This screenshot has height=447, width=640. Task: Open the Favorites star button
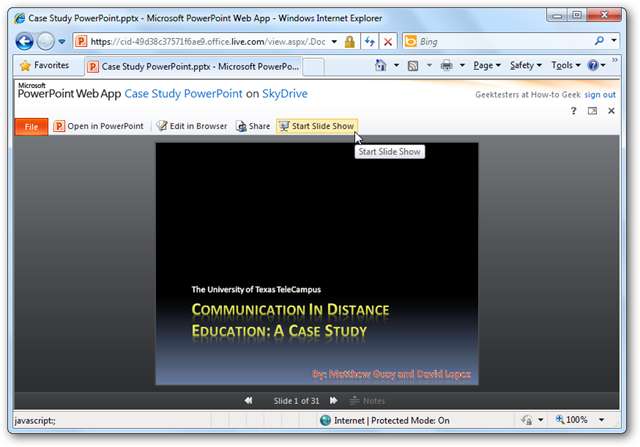[x=44, y=66]
